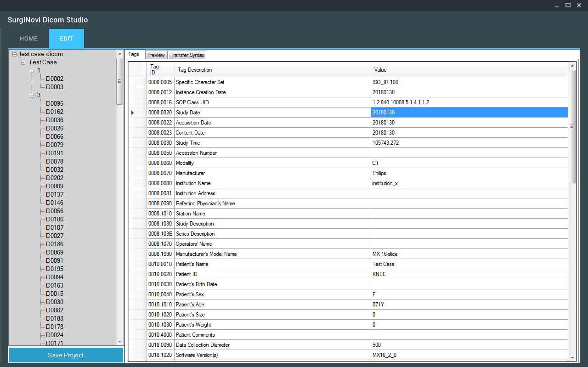Click the Institution Name value cell
The width and height of the screenshot is (588, 367).
coord(469,183)
